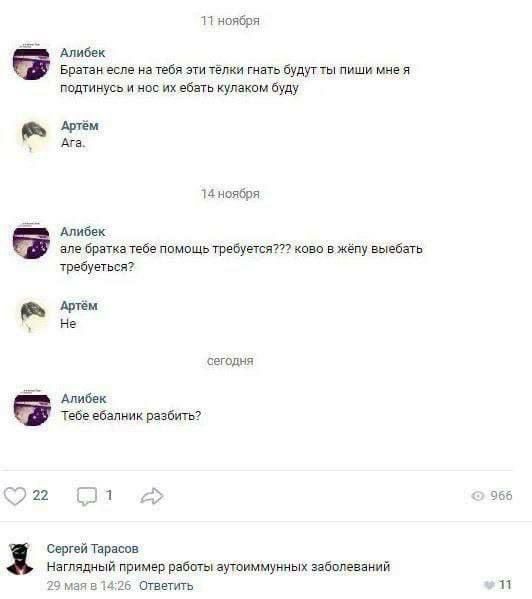Click Алибек's avatar in the 14 ноября message
Screen dimensions: 532x599
click(x=31, y=242)
